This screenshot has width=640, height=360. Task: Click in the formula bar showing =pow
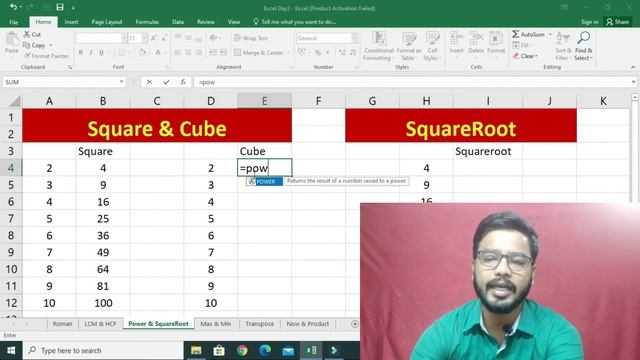412,82
